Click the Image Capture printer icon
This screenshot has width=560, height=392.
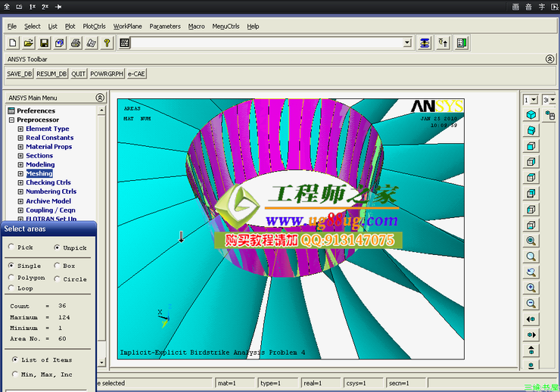tap(76, 43)
